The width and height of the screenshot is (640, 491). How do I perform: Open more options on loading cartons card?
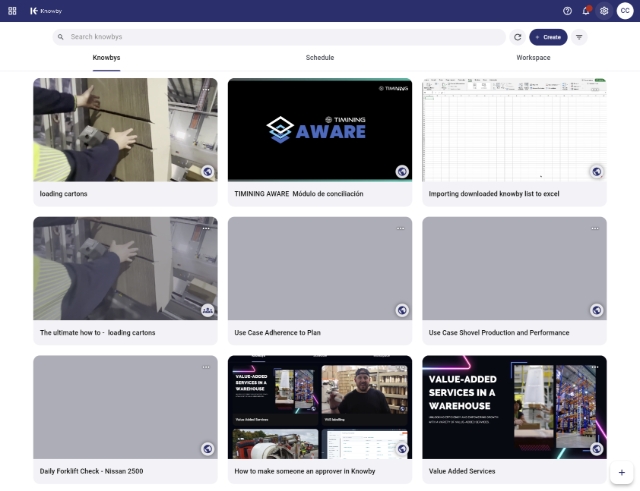pos(206,89)
